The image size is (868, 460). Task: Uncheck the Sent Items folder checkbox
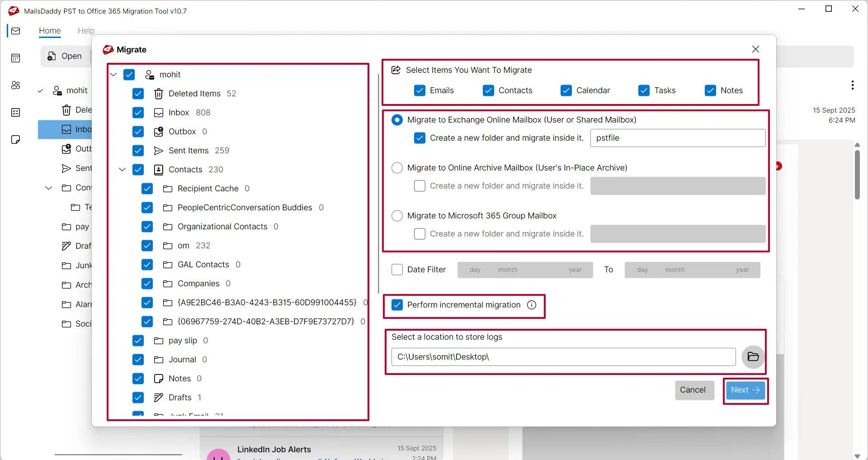pos(138,151)
